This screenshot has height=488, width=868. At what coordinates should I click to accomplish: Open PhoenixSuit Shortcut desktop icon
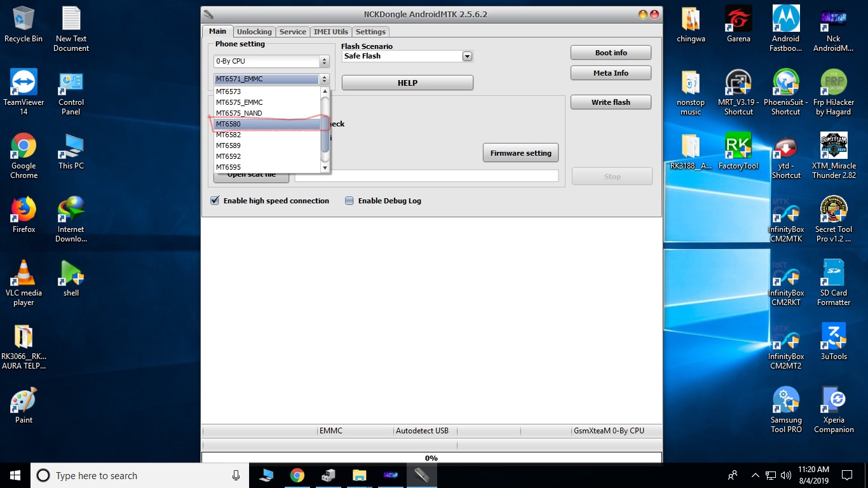tap(786, 92)
